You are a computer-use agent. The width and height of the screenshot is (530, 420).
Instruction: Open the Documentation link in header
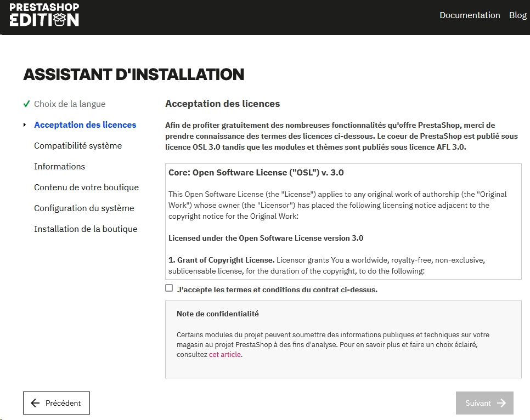pos(470,15)
